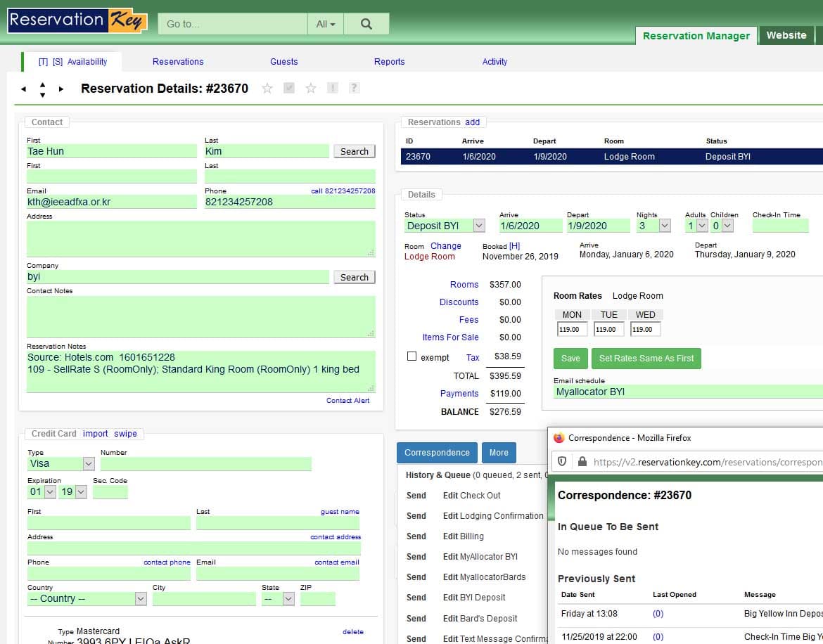823x644 pixels.
Task: Open the help question mark icon
Action: coord(354,88)
